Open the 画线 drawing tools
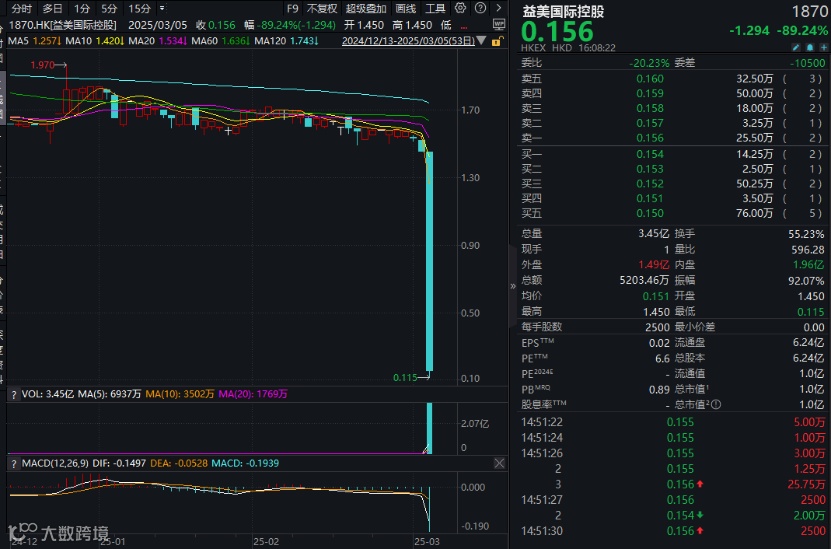831x549 pixels. (405, 8)
